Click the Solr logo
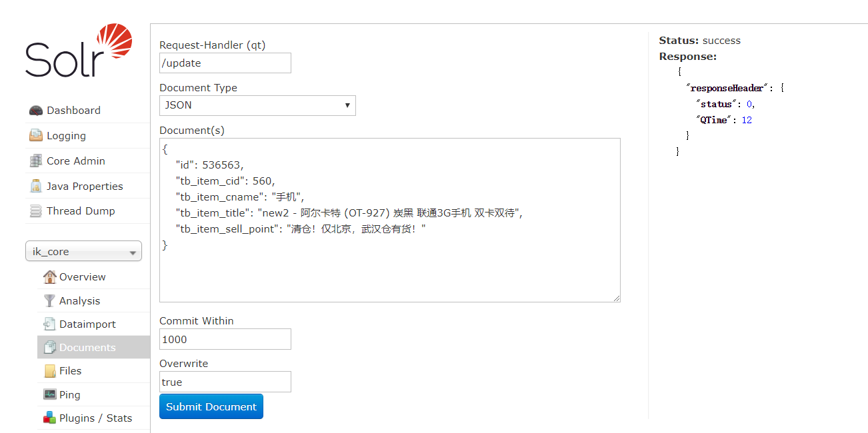The height and width of the screenshot is (433, 868). tap(79, 50)
